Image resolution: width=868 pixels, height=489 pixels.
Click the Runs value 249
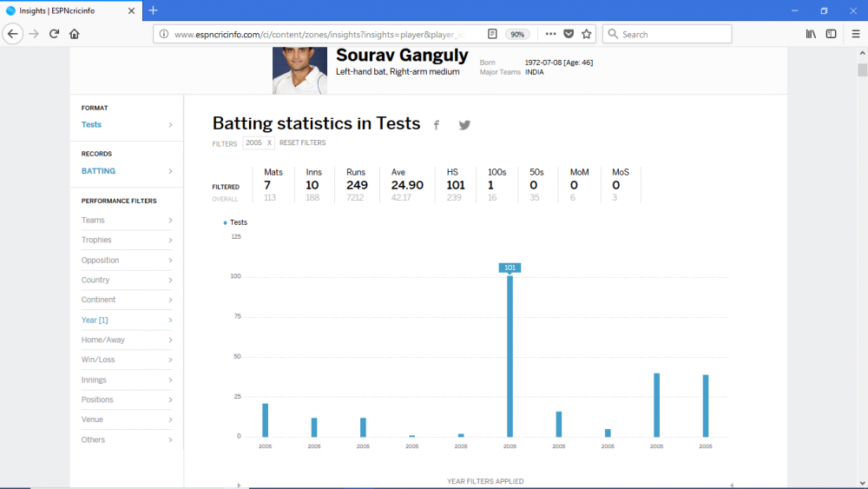click(x=357, y=185)
